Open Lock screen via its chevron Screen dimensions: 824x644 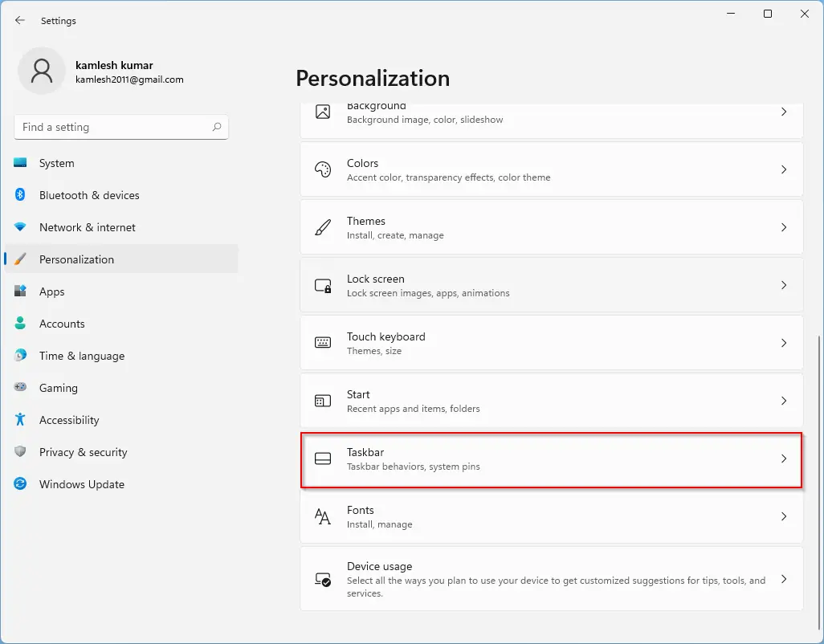click(x=784, y=285)
